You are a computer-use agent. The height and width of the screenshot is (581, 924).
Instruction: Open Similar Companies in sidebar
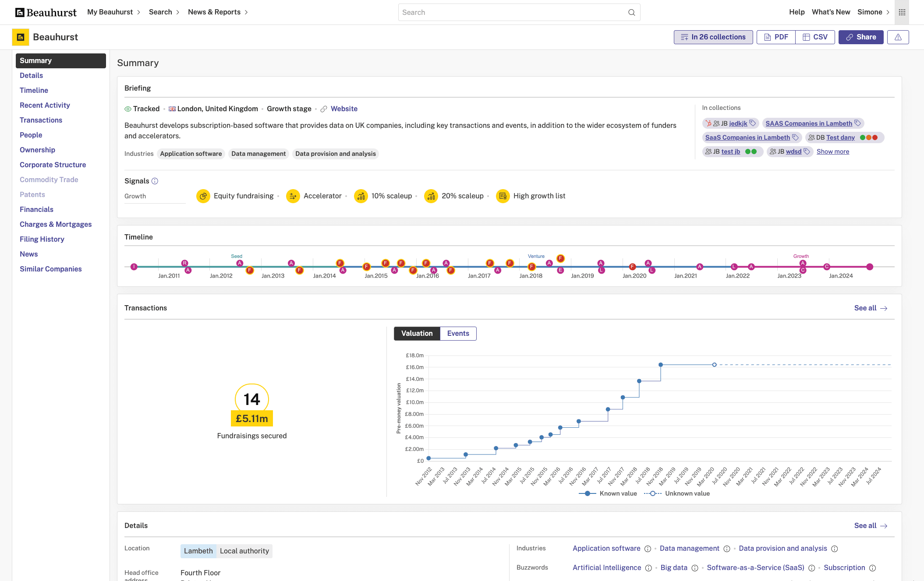(x=50, y=269)
